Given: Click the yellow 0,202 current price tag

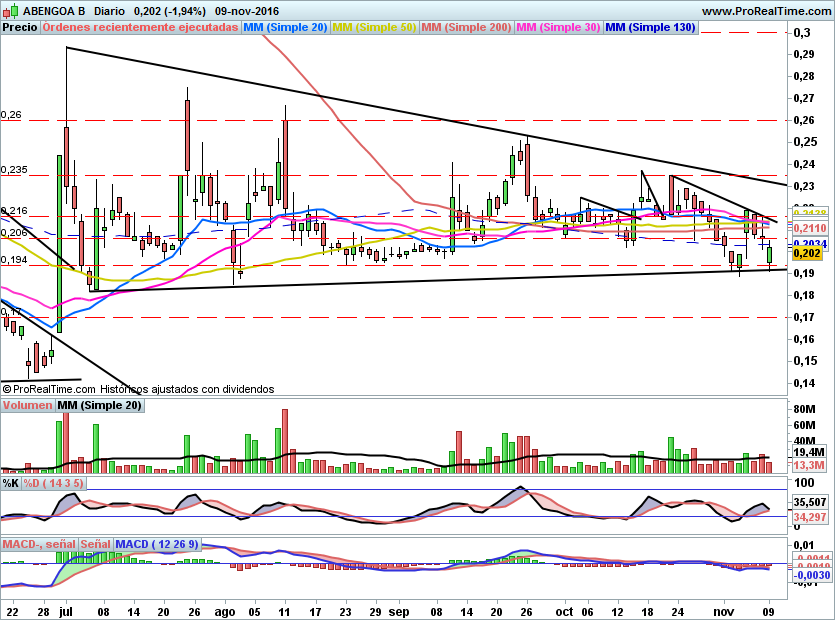Looking at the screenshot, I should pyautogui.click(x=807, y=254).
